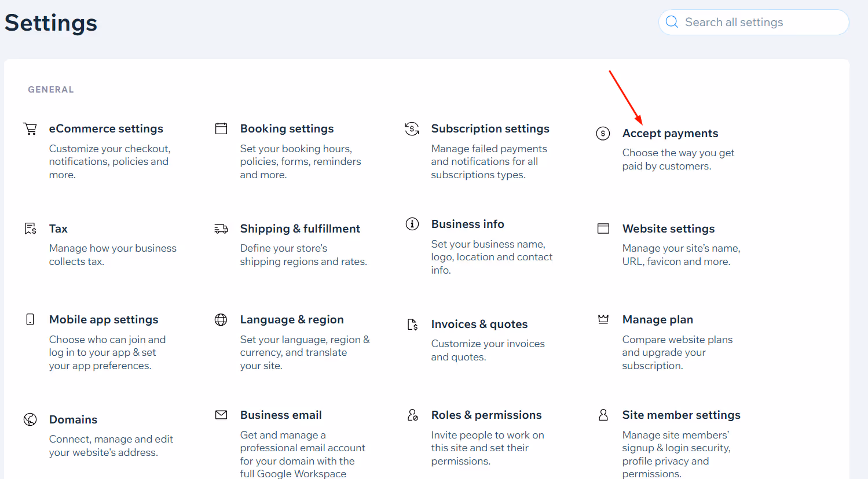Viewport: 868px width, 479px height.
Task: Open the Tax settings
Action: [58, 229]
